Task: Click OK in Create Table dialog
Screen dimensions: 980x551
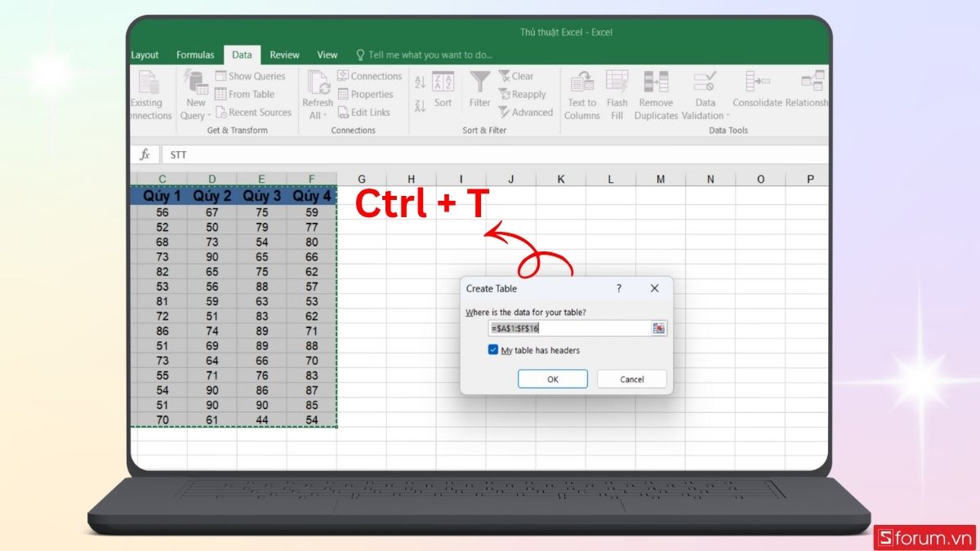Action: pos(553,379)
